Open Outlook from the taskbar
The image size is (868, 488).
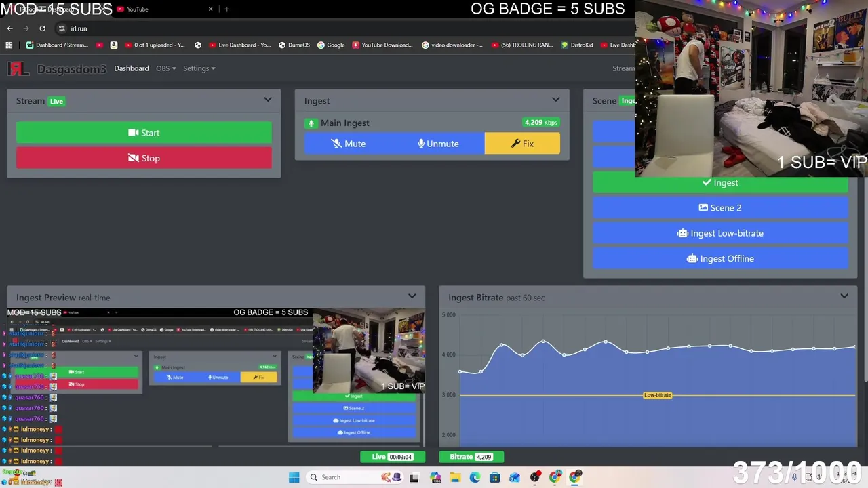[x=515, y=477]
